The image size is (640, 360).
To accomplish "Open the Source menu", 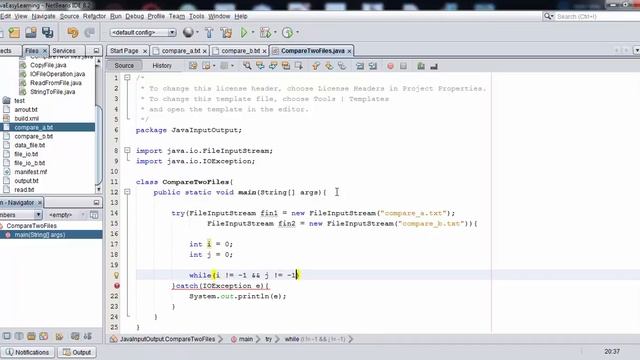I will coord(69,16).
